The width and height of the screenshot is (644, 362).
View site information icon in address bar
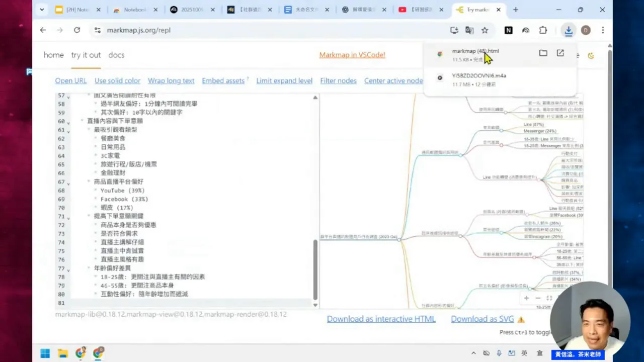point(97,30)
